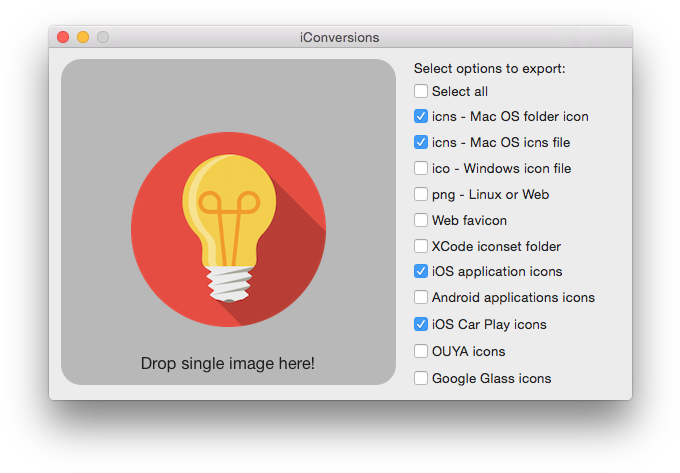Close the iConversions window
The height and width of the screenshot is (473, 680).
tap(63, 37)
